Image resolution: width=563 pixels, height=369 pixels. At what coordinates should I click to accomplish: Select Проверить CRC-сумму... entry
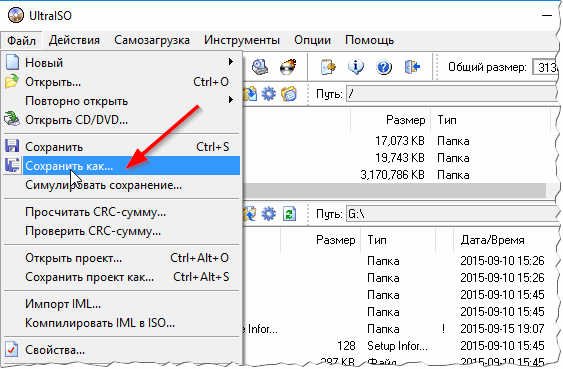point(122,231)
